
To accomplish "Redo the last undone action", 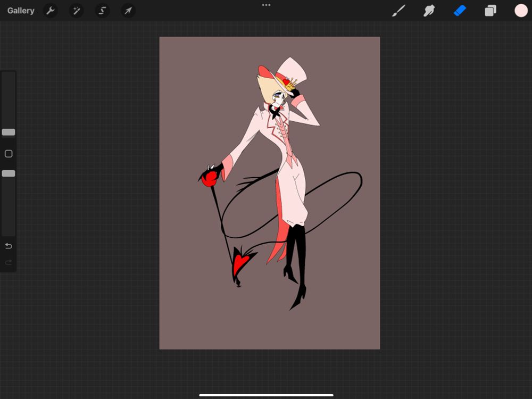I will tap(9, 262).
